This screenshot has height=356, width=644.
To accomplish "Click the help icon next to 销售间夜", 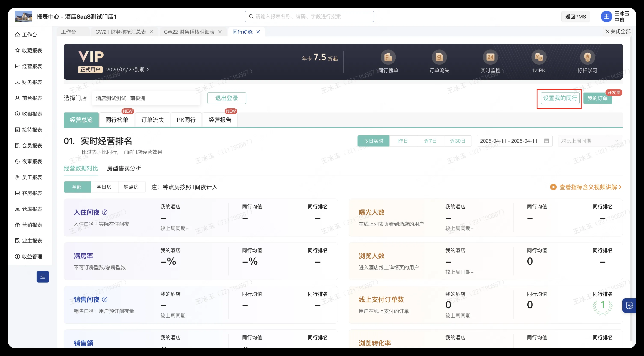I will [105, 299].
